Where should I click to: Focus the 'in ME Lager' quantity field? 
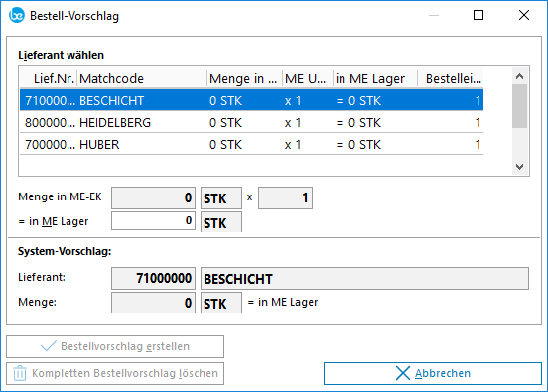coord(153,221)
